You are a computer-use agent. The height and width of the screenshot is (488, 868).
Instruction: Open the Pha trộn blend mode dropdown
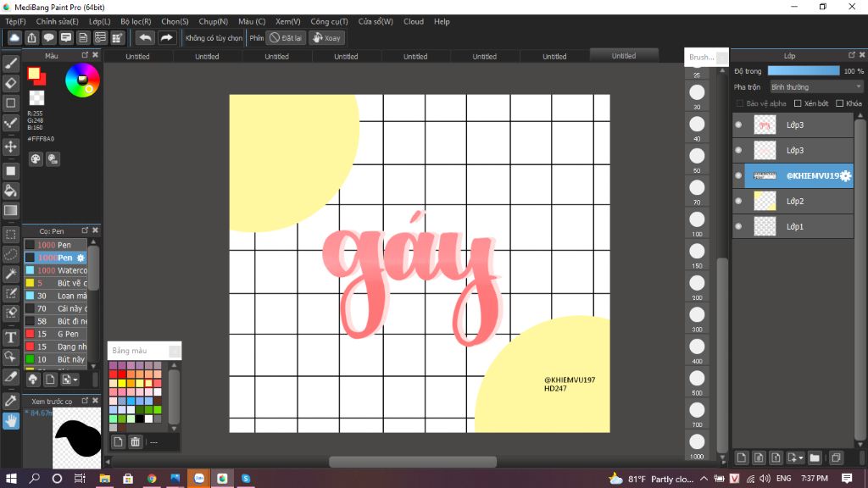click(x=816, y=87)
